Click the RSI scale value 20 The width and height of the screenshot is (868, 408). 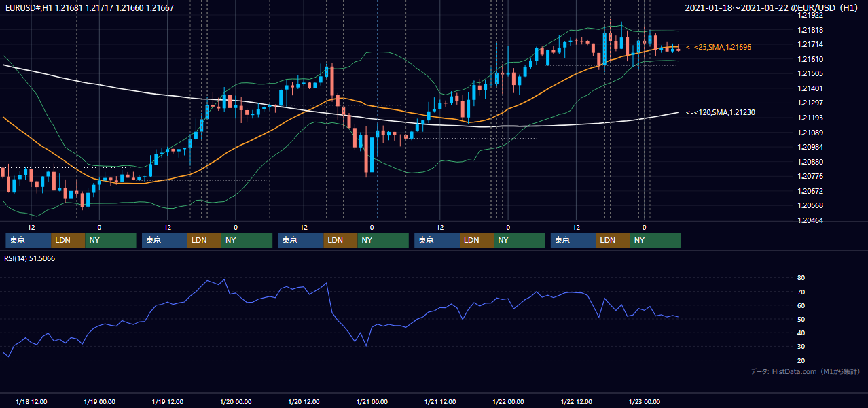click(801, 360)
